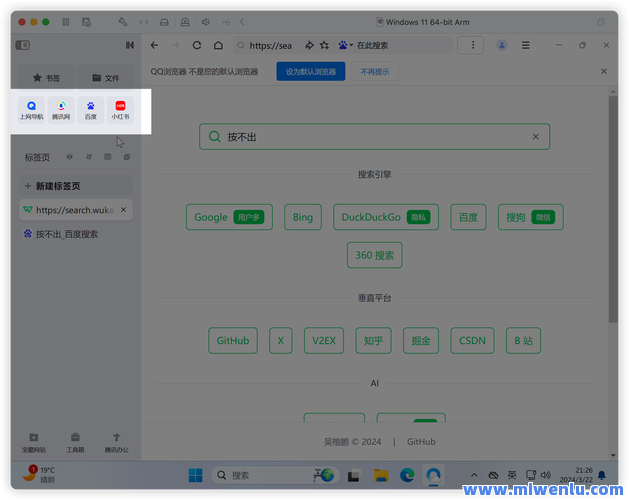Click the search field containing 按不出
Viewport: 629px width, 500px height.
[x=374, y=136]
